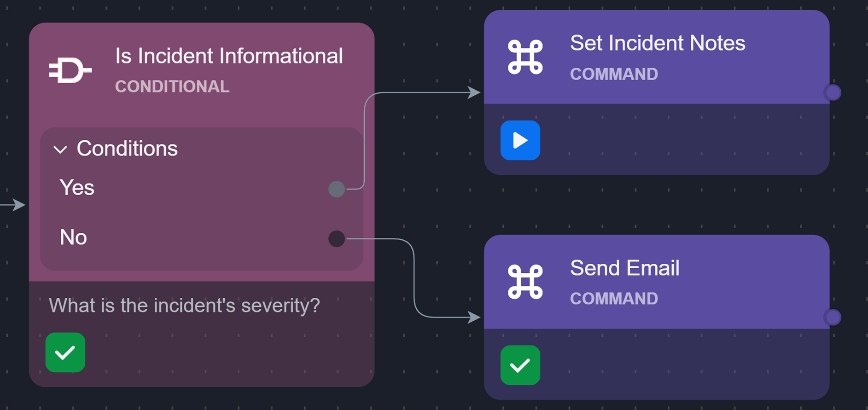
Task: Click the incoming arrow entering the conditional node
Action: [x=14, y=204]
